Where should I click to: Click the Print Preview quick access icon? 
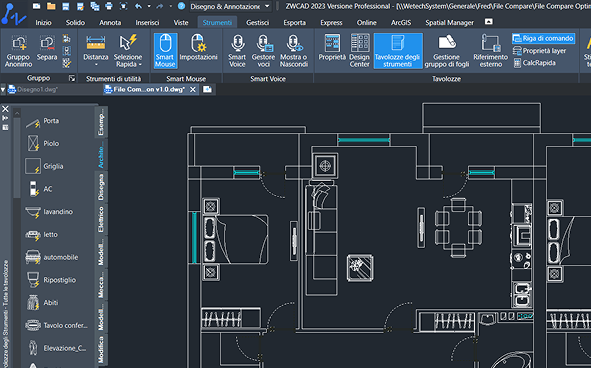[123, 6]
